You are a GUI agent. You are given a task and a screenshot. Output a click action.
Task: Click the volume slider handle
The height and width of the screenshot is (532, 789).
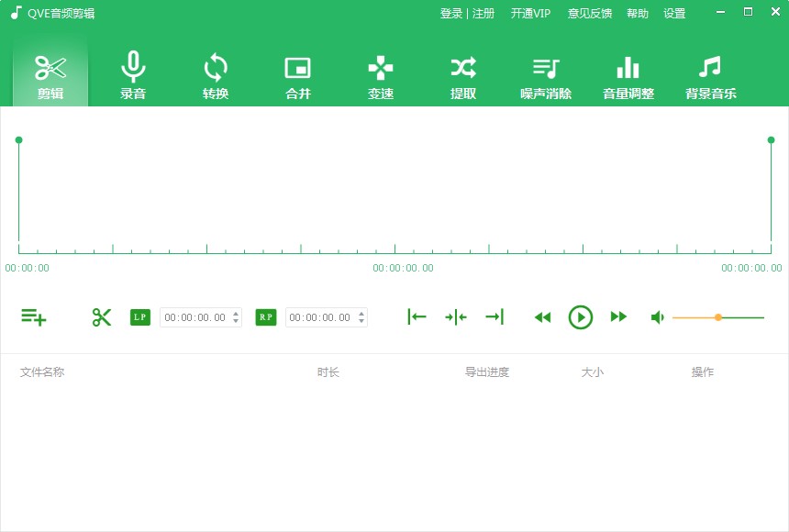[718, 317]
